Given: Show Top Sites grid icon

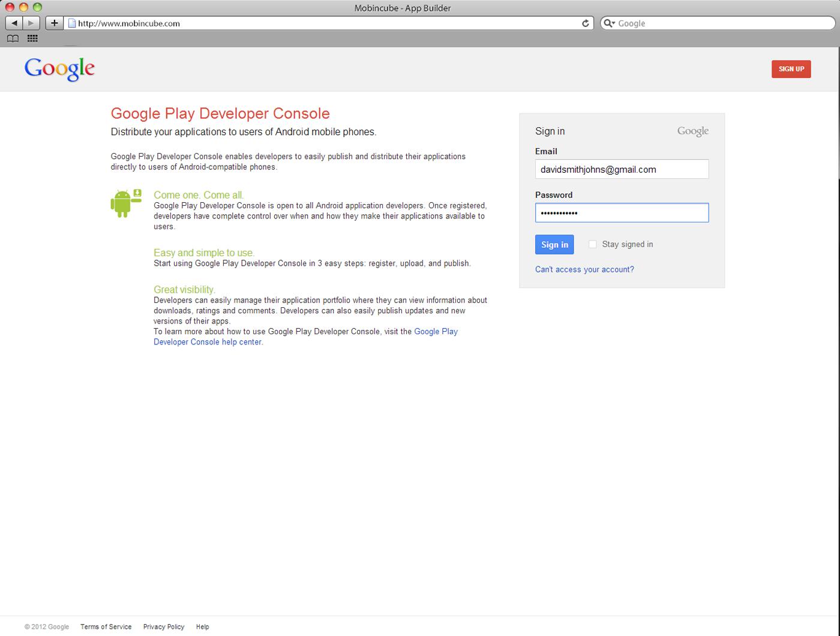Looking at the screenshot, I should (32, 38).
